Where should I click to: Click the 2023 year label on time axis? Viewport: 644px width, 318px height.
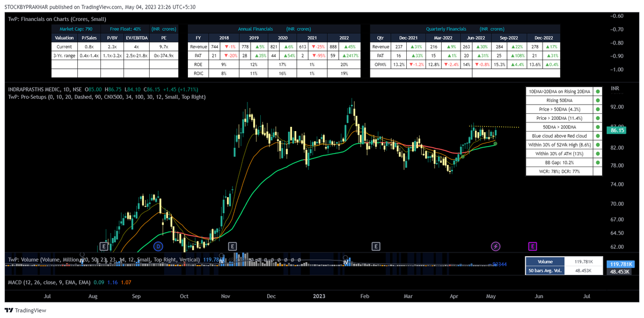pos(319,296)
